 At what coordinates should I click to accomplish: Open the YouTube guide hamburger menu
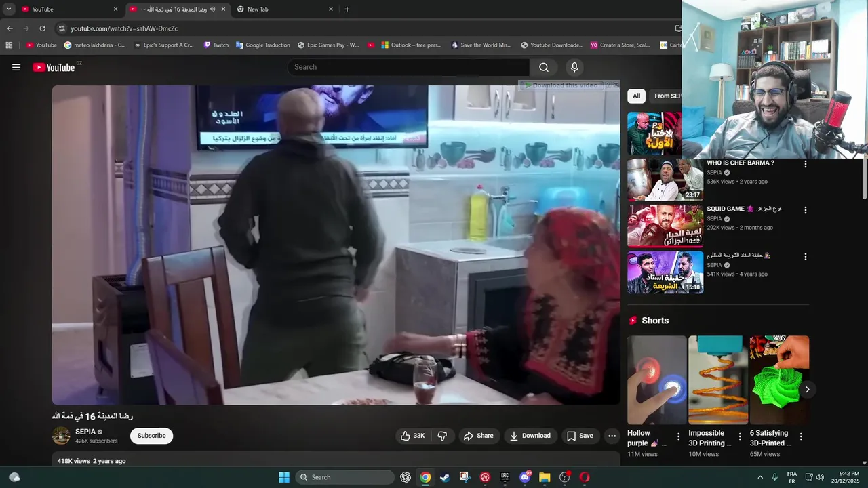pos(16,67)
